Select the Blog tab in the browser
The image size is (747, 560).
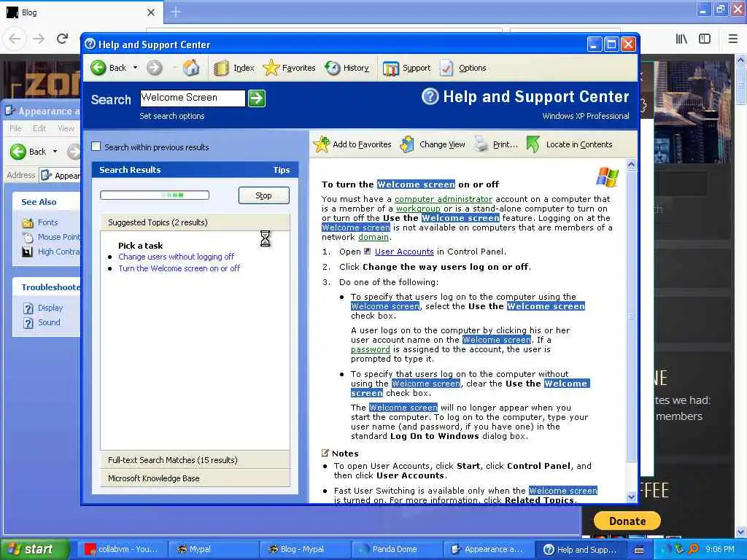[x=81, y=12]
